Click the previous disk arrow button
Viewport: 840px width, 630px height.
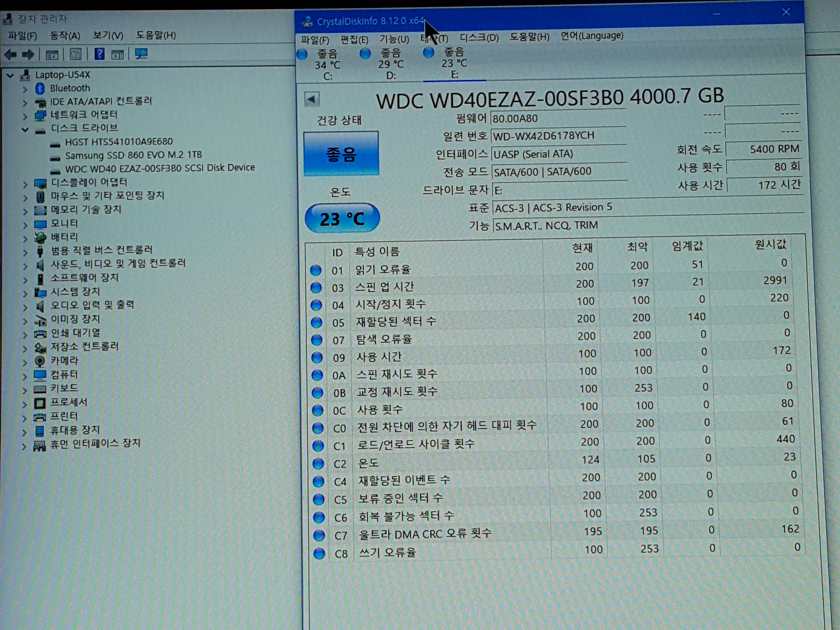pos(312,100)
